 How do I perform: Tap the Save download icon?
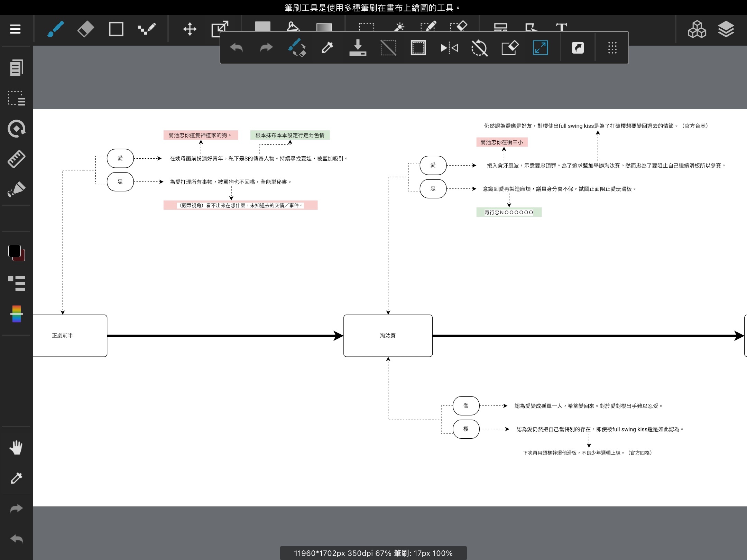tap(358, 48)
